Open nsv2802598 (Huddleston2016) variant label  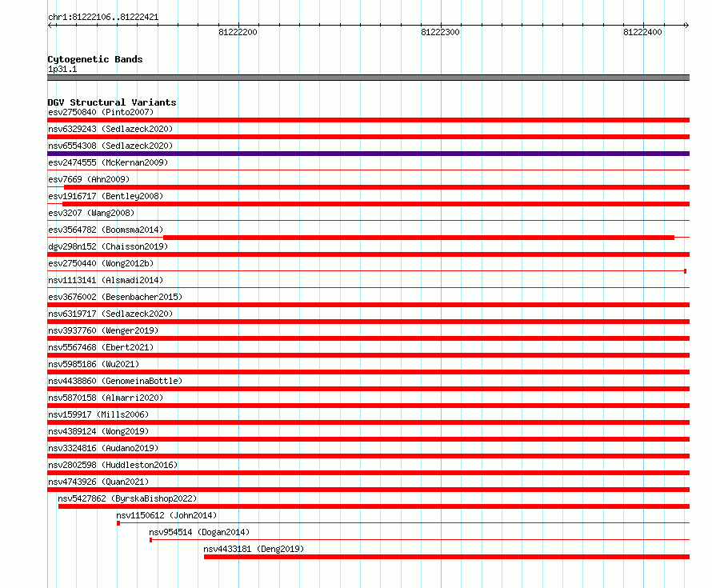point(113,465)
